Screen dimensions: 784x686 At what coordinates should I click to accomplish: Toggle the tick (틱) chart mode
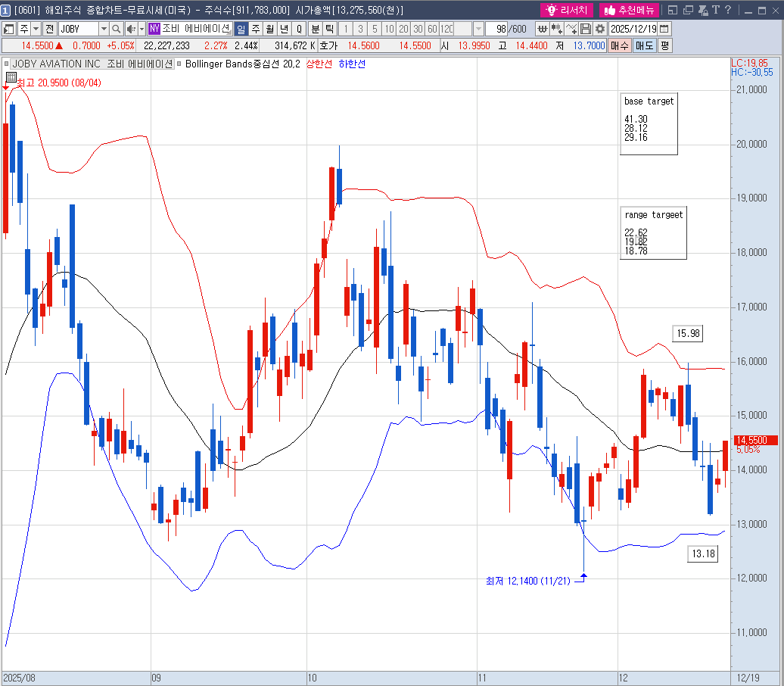[329, 29]
